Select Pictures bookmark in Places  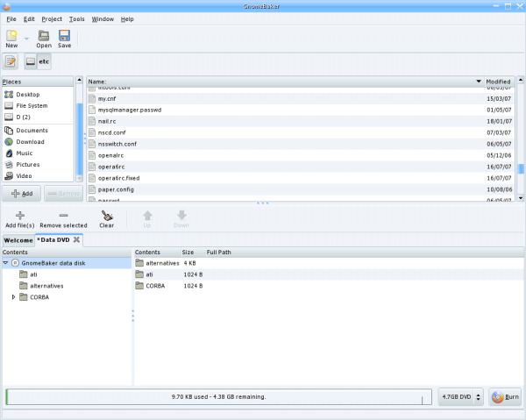38,165
